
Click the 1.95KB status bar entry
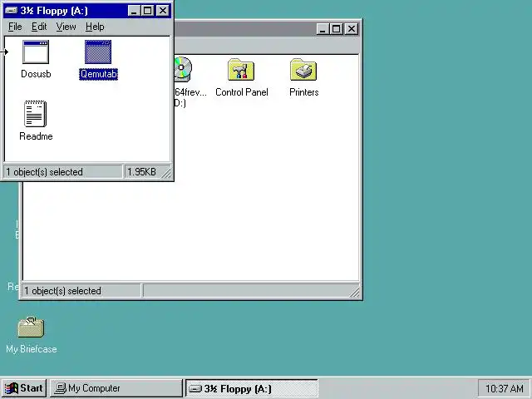click(x=142, y=172)
